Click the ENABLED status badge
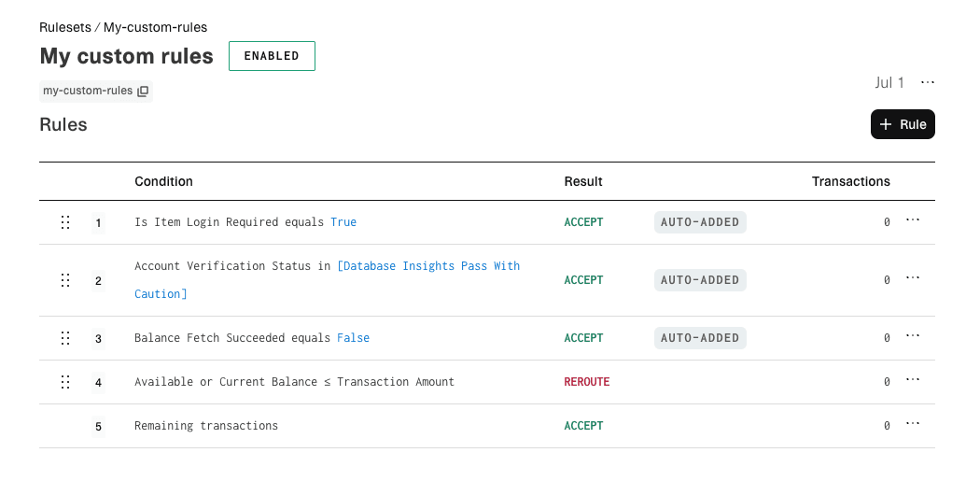The height and width of the screenshot is (481, 980). pyautogui.click(x=272, y=56)
